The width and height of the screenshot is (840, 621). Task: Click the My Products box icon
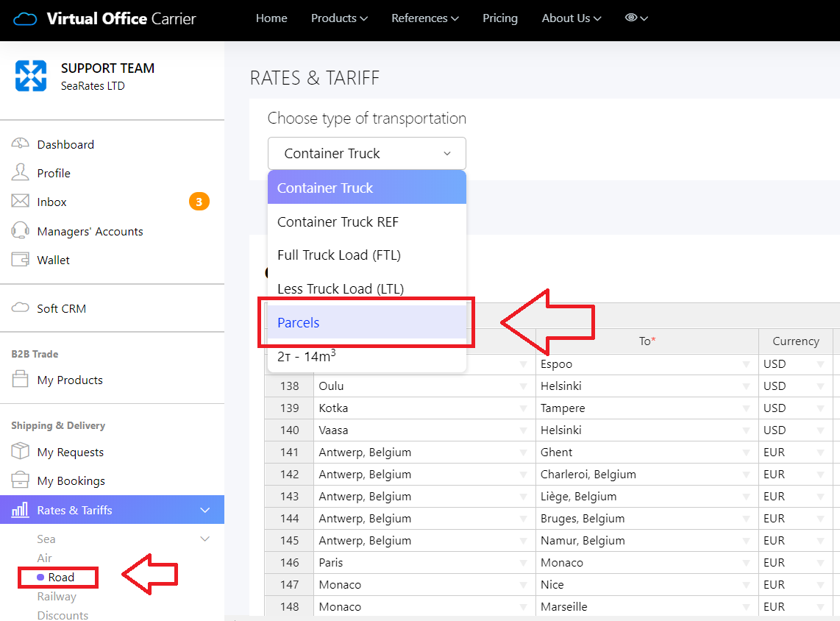coord(21,379)
